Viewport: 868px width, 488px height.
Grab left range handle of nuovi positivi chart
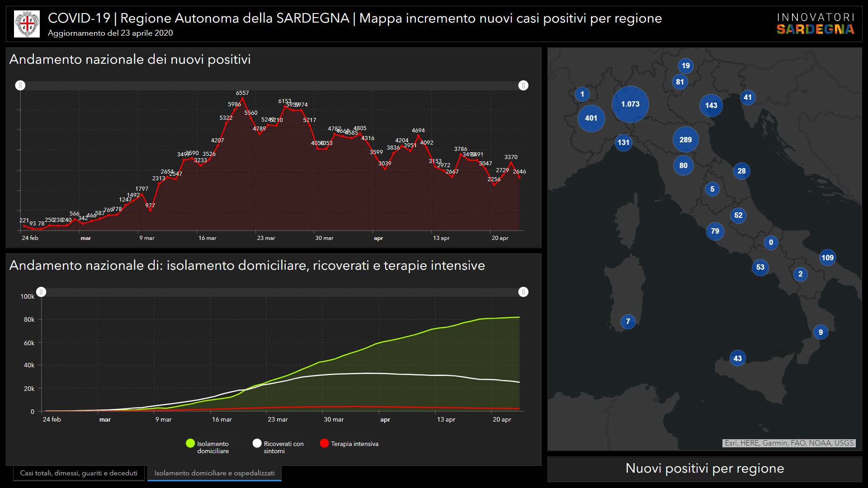(20, 85)
